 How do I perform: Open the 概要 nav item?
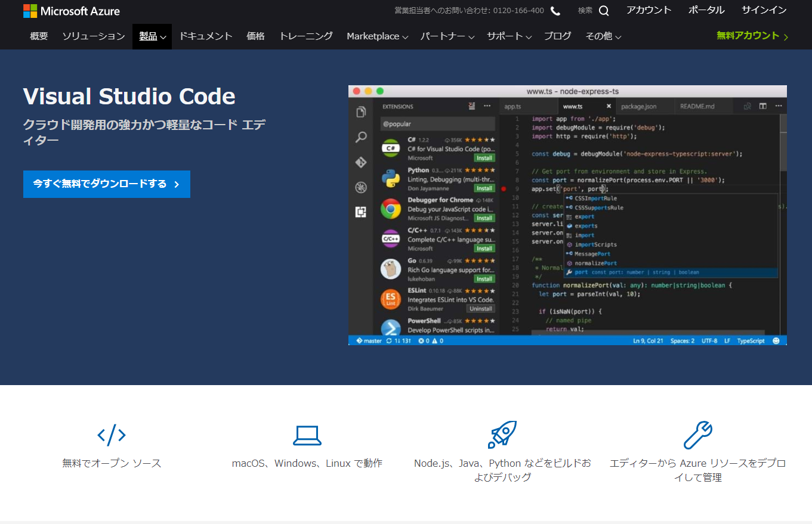[x=39, y=36]
